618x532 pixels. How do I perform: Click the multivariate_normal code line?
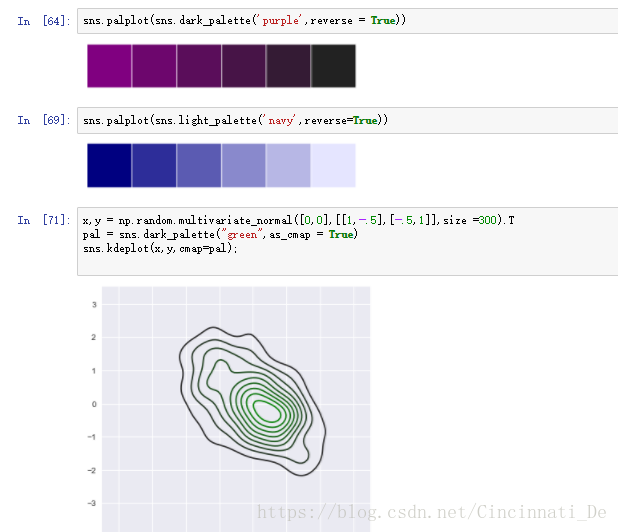point(298,220)
